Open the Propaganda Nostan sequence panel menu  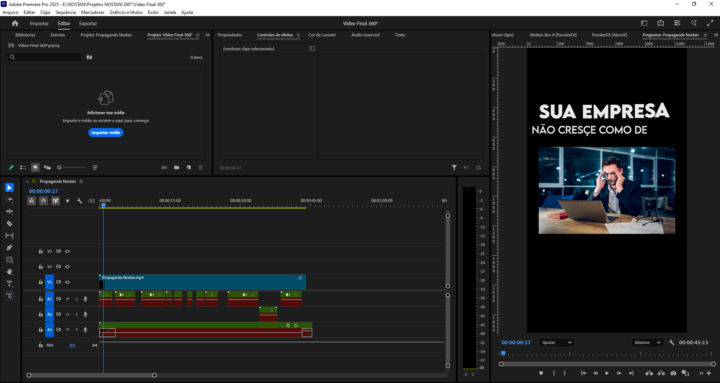click(x=81, y=181)
